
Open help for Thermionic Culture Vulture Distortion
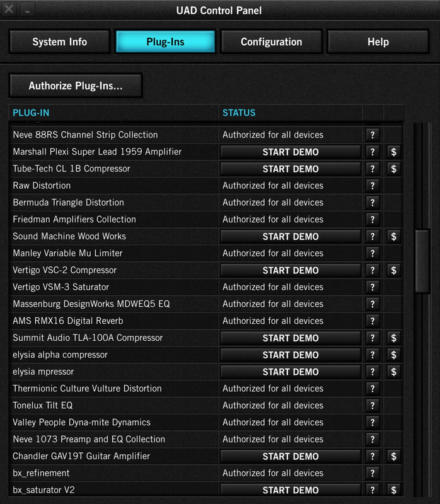coord(373,389)
